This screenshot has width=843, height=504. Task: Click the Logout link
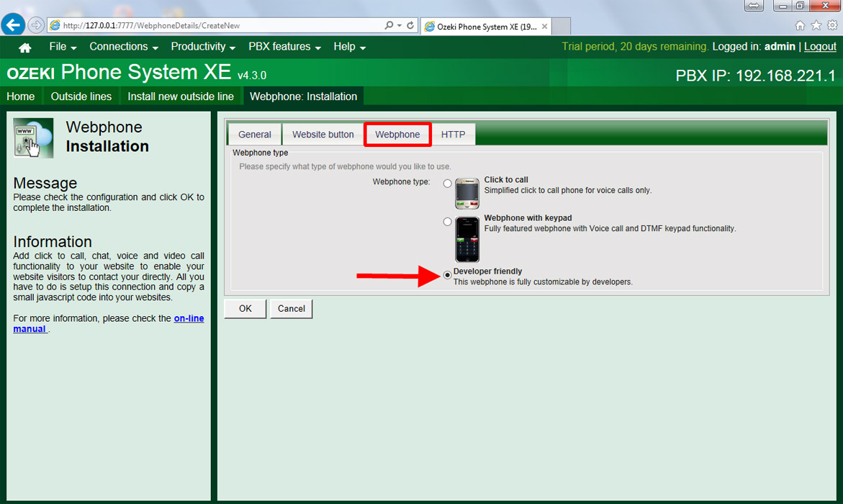[x=820, y=46]
